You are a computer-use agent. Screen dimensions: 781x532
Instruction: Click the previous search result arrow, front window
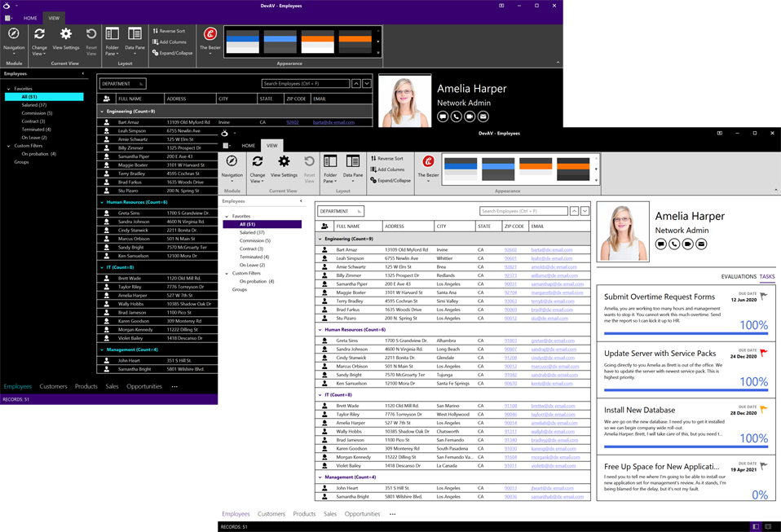(x=574, y=211)
